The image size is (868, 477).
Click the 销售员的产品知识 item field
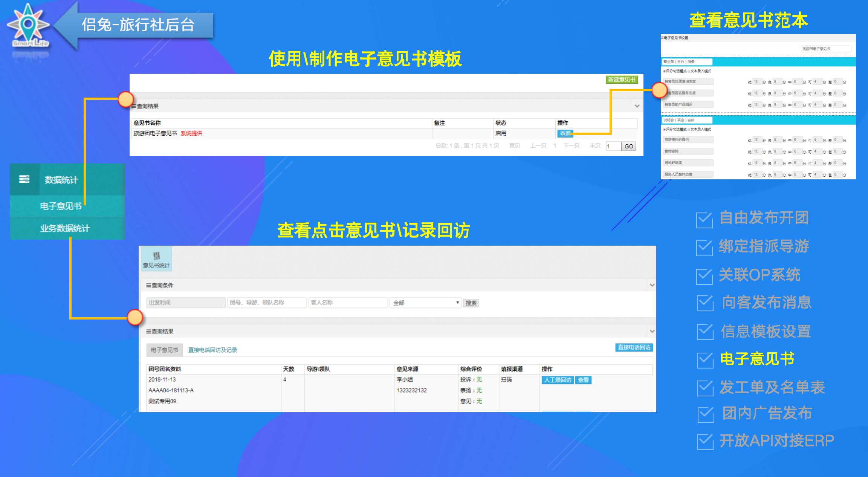(x=688, y=105)
